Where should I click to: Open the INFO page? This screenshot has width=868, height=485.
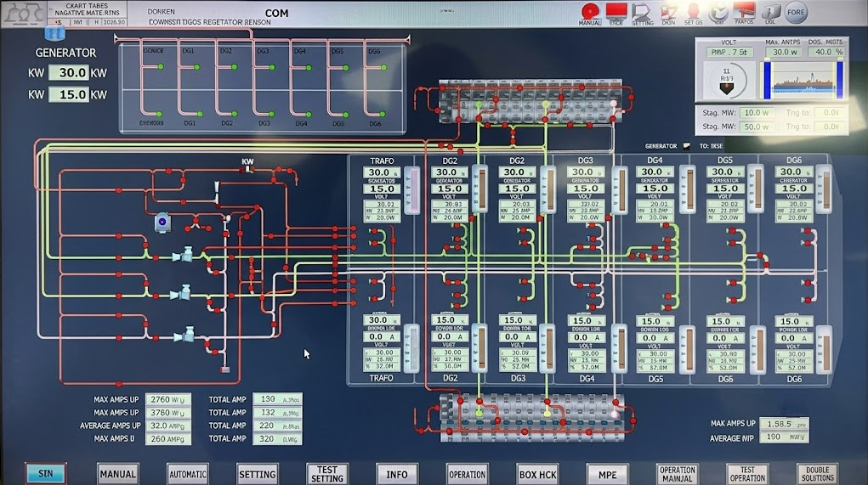397,474
